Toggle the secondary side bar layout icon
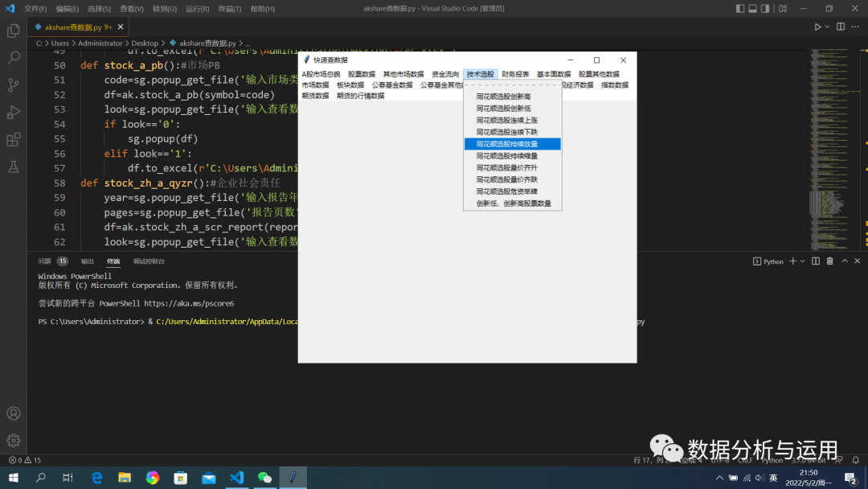Viewport: 868px width, 489px height. 765,8
